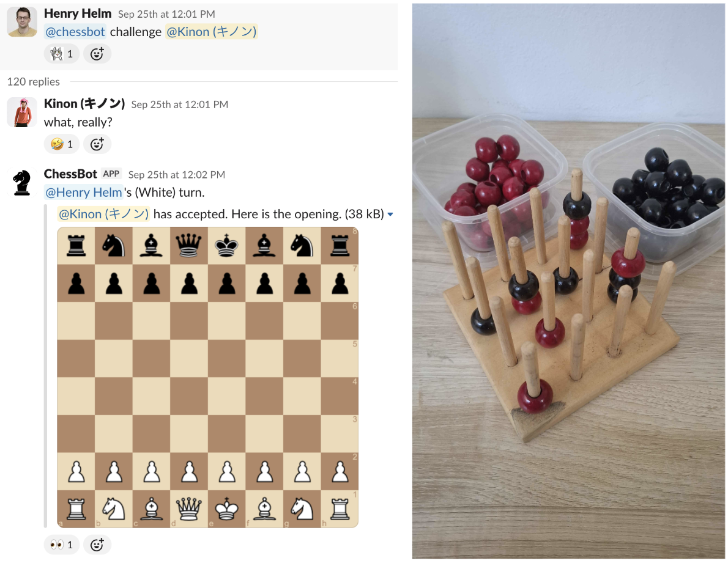Click the white queen on d1
Image resolution: width=728 pixels, height=566 pixels.
click(189, 509)
